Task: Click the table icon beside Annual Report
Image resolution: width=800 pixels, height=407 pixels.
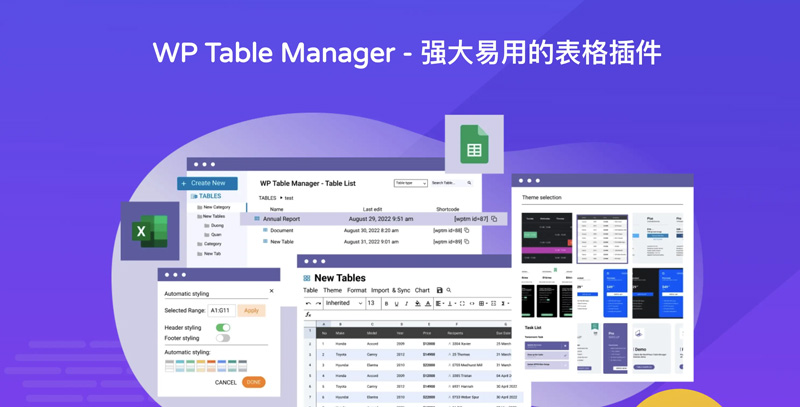Action: 257,219
